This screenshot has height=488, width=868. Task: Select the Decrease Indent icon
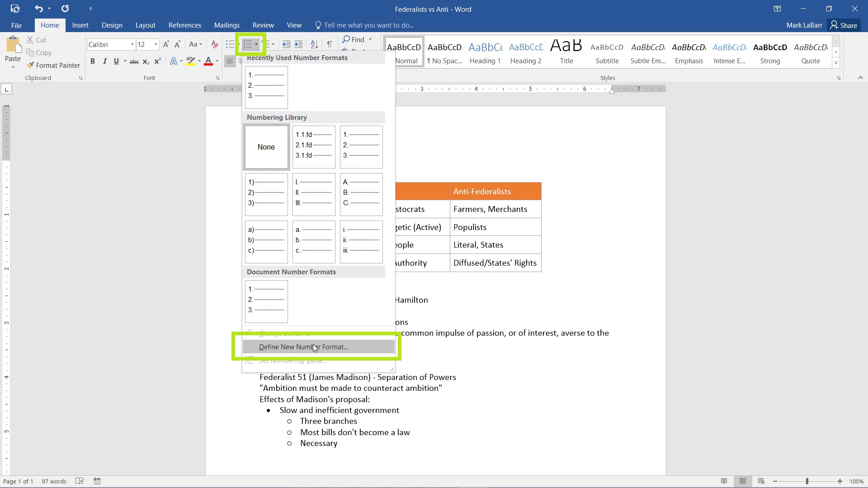coord(286,45)
